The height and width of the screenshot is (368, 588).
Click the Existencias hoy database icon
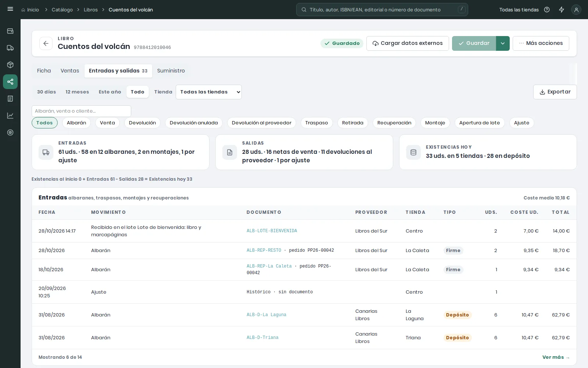pyautogui.click(x=413, y=152)
